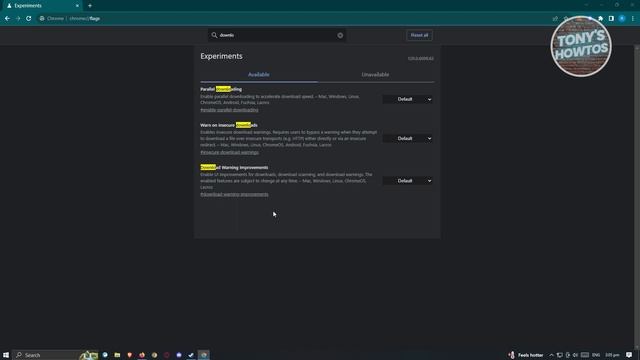Go back with the browser back arrow

tap(7, 18)
